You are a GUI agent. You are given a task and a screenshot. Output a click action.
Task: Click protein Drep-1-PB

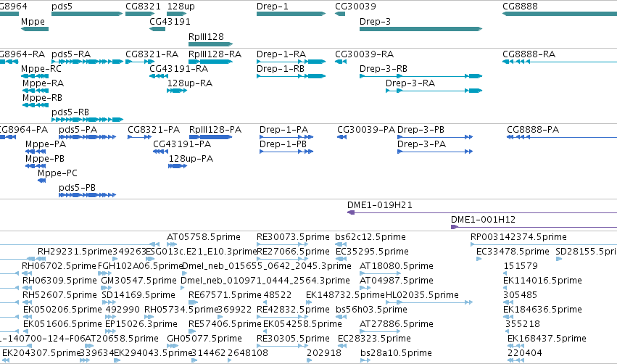pos(286,152)
